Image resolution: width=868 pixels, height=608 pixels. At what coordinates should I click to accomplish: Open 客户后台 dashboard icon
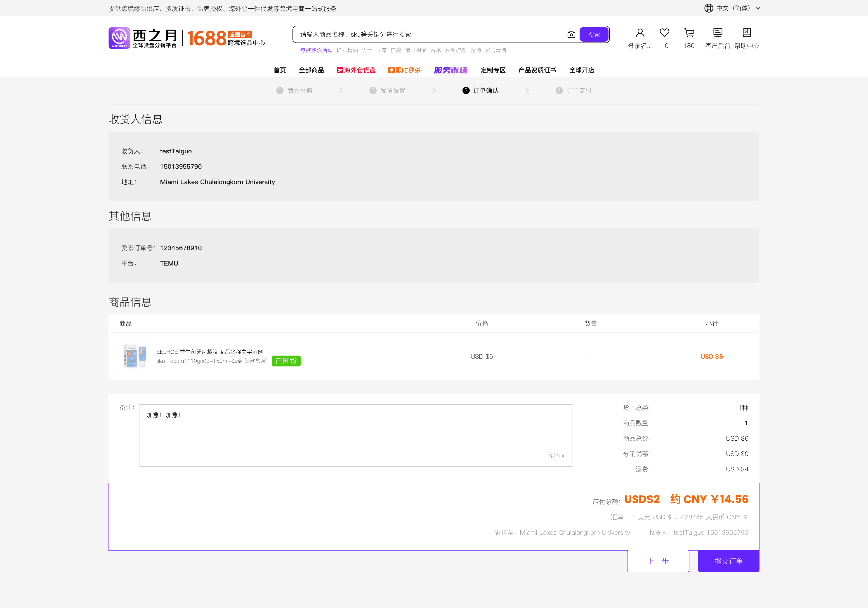717,33
